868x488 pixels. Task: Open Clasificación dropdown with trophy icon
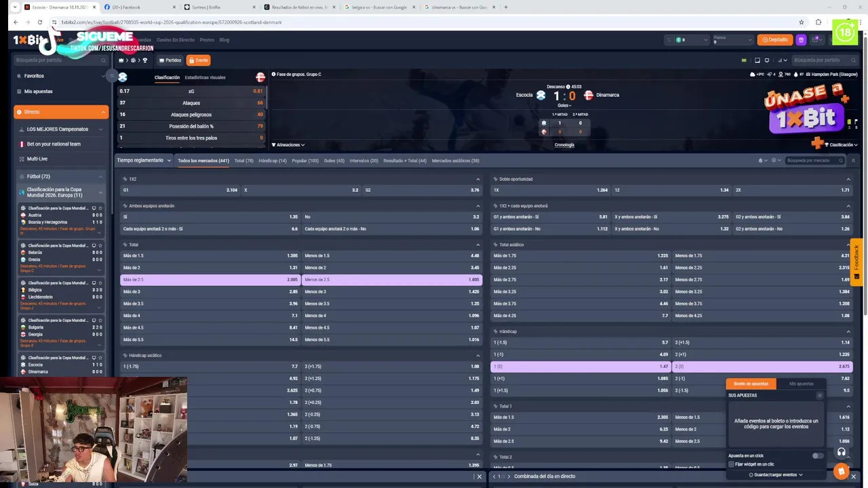[x=841, y=144]
